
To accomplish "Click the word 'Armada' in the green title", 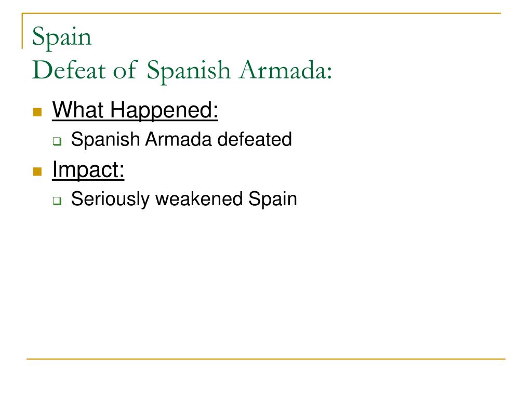I will (285, 70).
